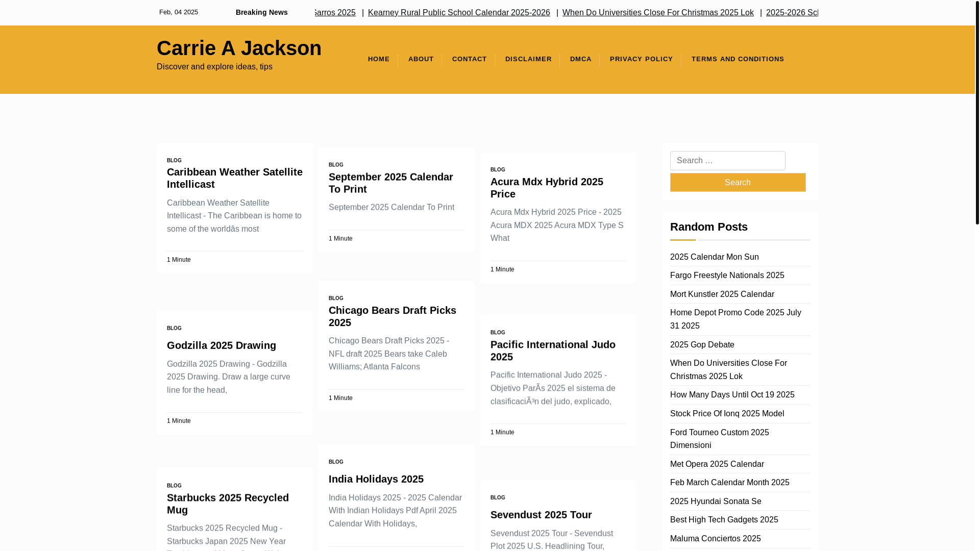Open Godzilla 2025 Drawing post
This screenshot has height=551, width=980.
tap(222, 345)
